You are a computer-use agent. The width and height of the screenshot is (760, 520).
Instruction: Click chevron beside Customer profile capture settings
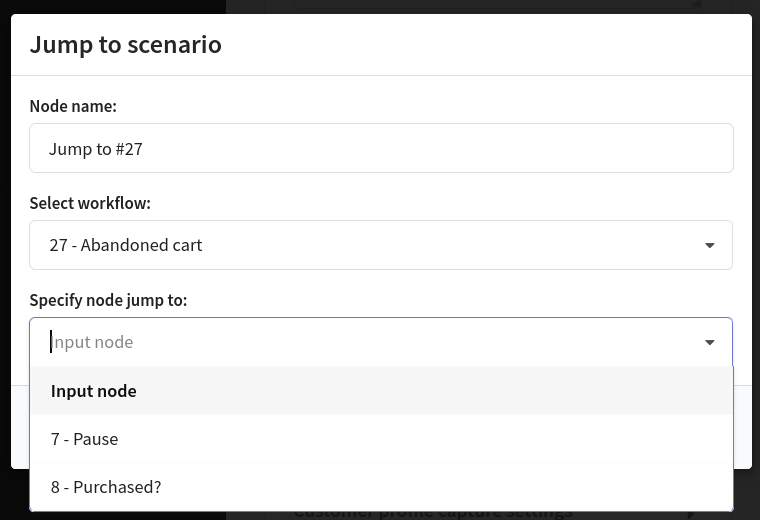click(x=692, y=515)
